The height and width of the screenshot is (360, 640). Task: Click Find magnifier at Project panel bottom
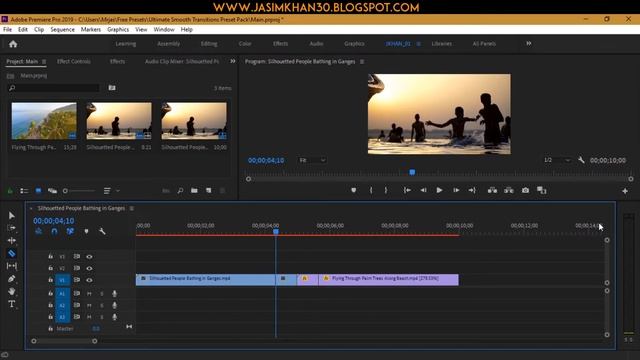(180, 191)
